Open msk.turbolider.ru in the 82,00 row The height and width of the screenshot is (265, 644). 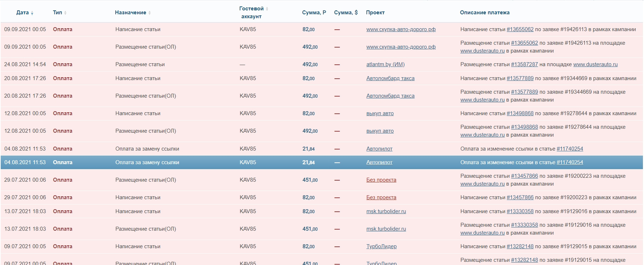coord(386,211)
